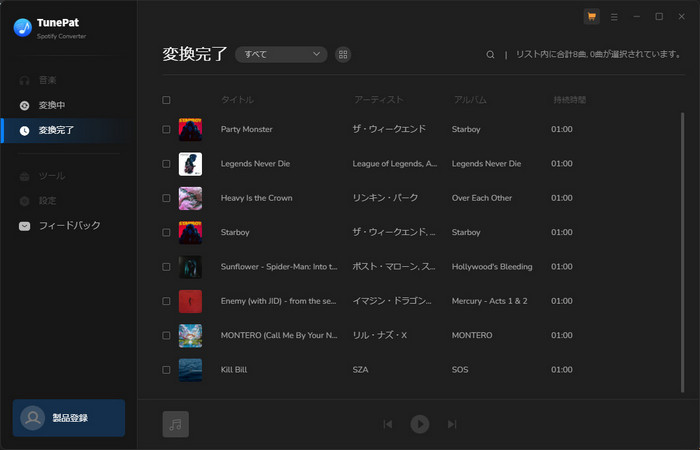The image size is (700, 450).
Task: Click the Over Each Other album
Action: [x=482, y=198]
